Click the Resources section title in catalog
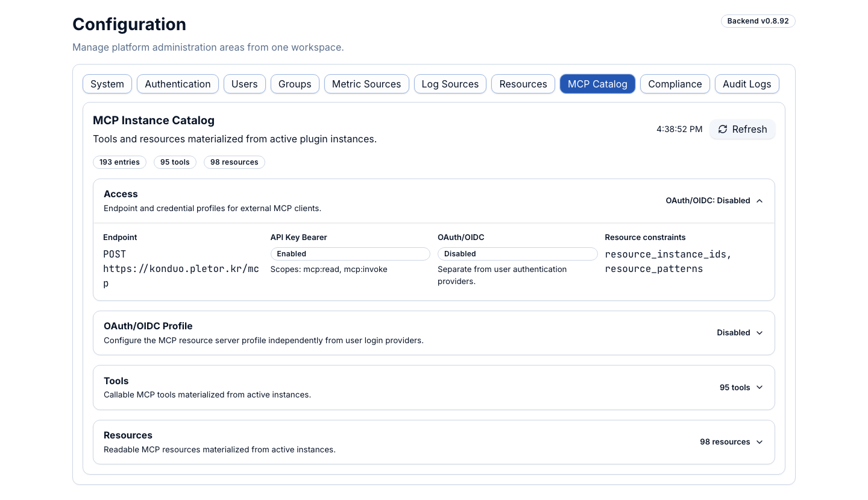Screen dimensions: 868x500 (128, 435)
